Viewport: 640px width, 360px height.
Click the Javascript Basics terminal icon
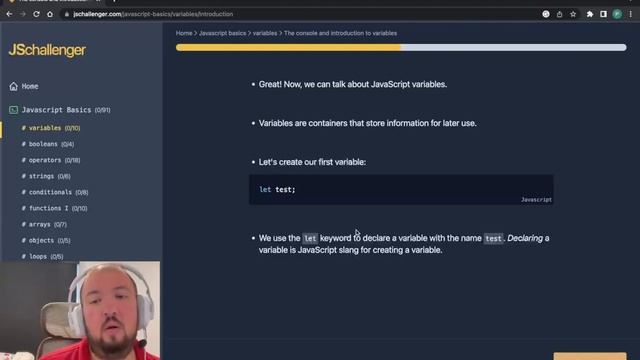(13, 110)
